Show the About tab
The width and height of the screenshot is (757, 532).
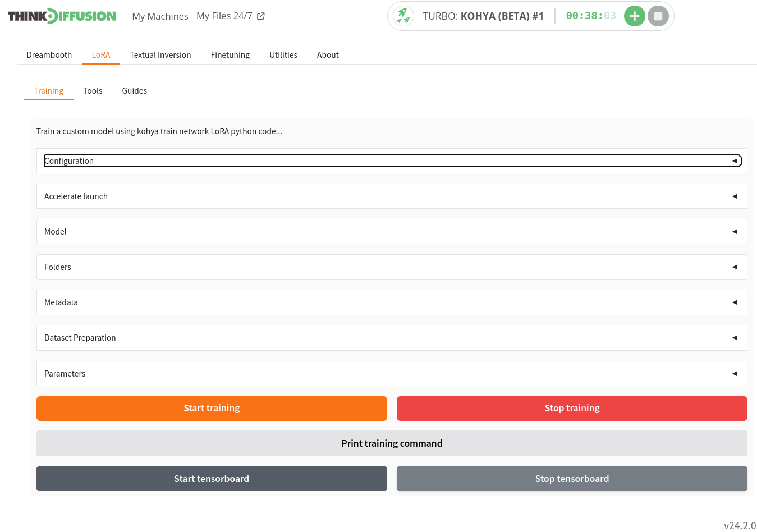[x=328, y=54]
